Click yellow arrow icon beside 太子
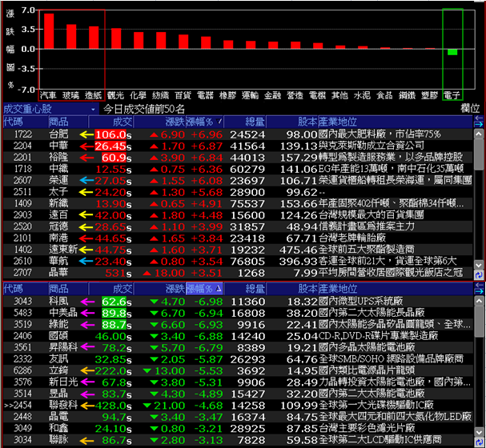486x448 pixels. 86,192
